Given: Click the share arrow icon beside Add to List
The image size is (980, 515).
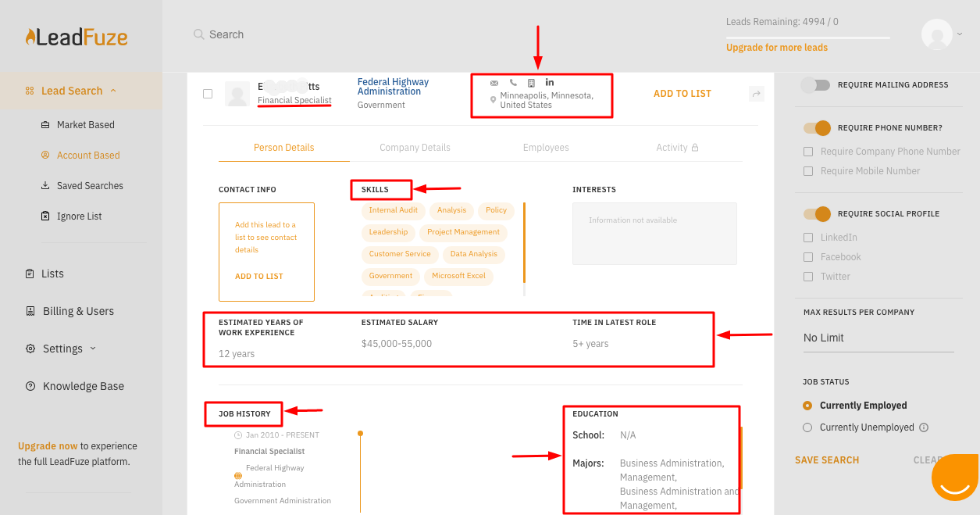Looking at the screenshot, I should tap(756, 94).
